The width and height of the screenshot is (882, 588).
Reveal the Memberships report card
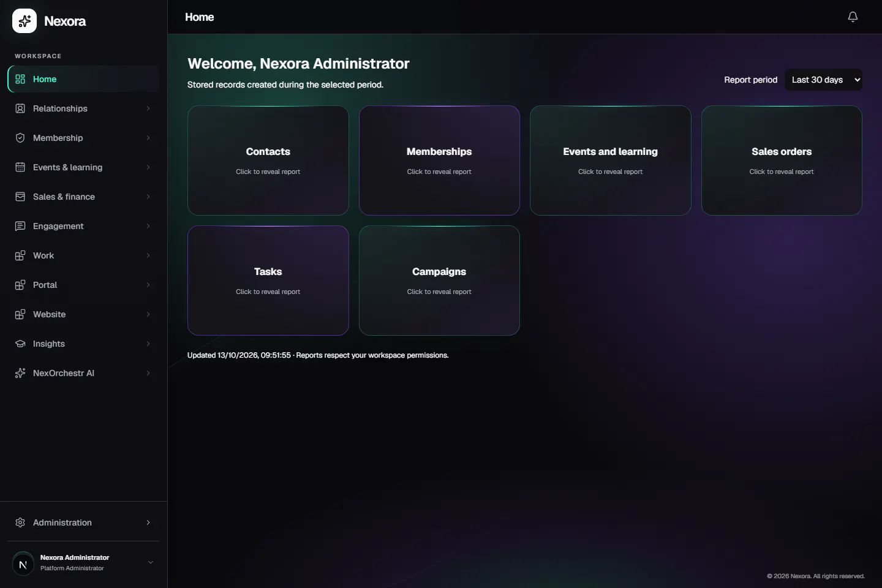pyautogui.click(x=439, y=160)
